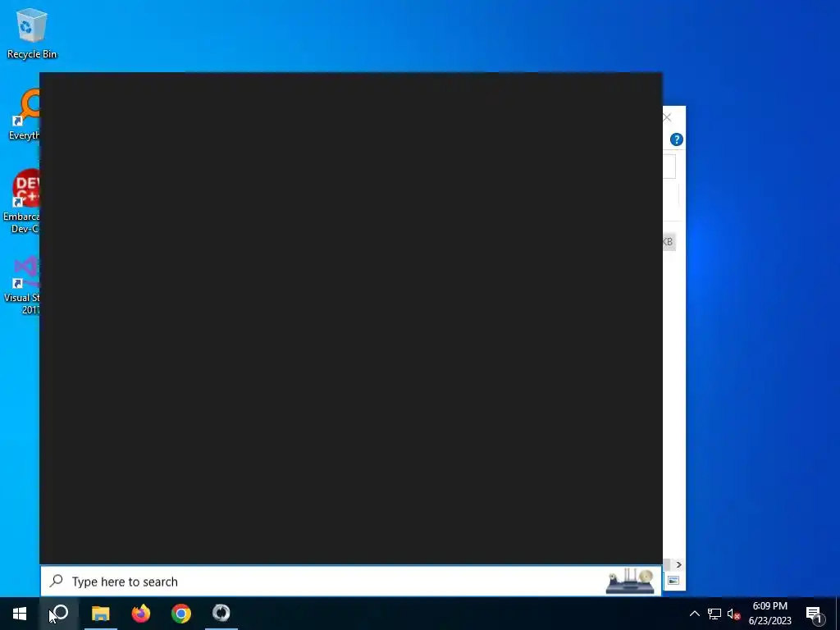Image resolution: width=840 pixels, height=630 pixels.
Task: Click the picture icon at the background window's bottom
Action: (x=673, y=581)
